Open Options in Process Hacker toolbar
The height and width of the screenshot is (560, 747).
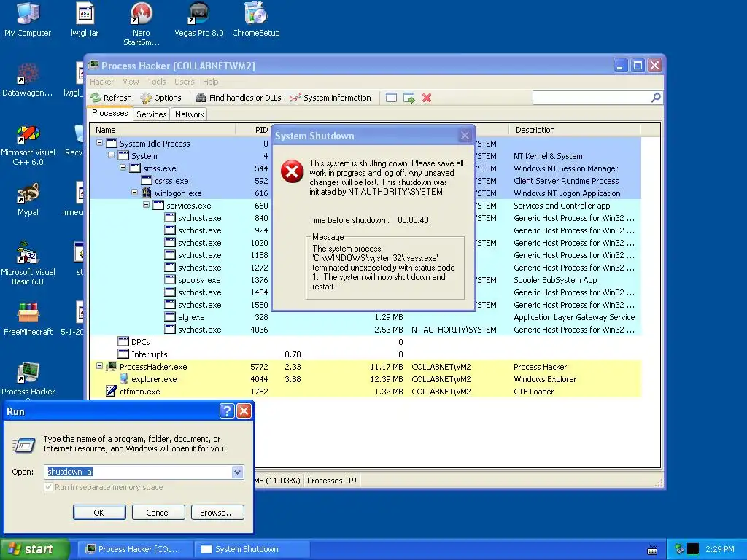click(161, 98)
